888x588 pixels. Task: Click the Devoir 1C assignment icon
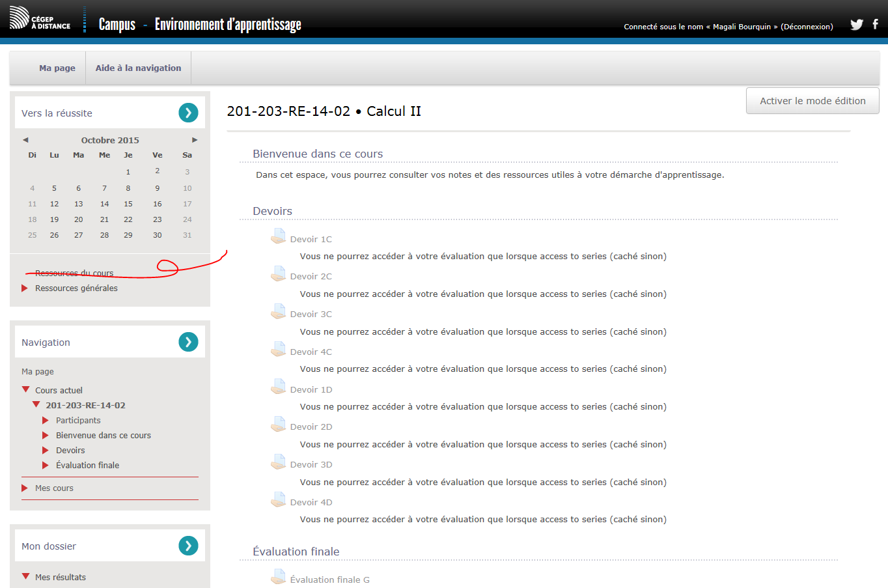[278, 237]
